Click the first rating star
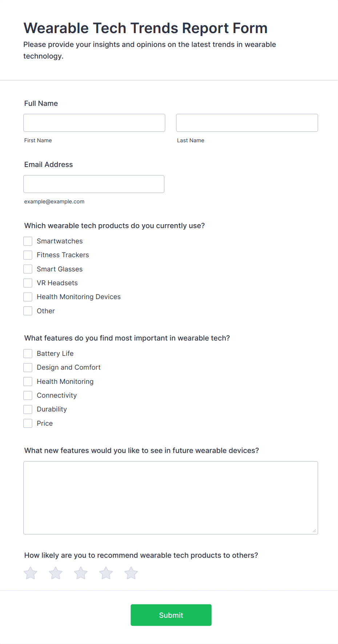Screen dimensions: 338x644 tap(31, 573)
